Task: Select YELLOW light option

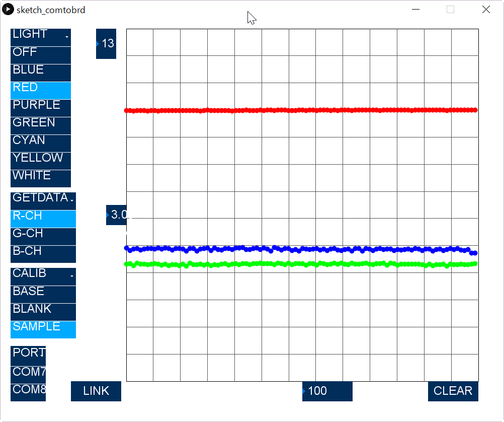Action: [41, 161]
